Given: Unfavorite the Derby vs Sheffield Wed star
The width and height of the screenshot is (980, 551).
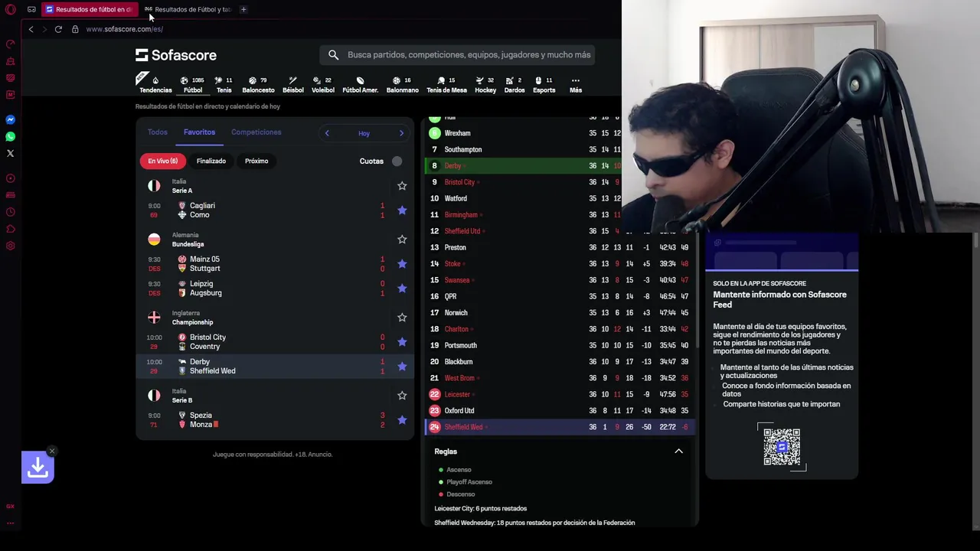Looking at the screenshot, I should point(402,367).
